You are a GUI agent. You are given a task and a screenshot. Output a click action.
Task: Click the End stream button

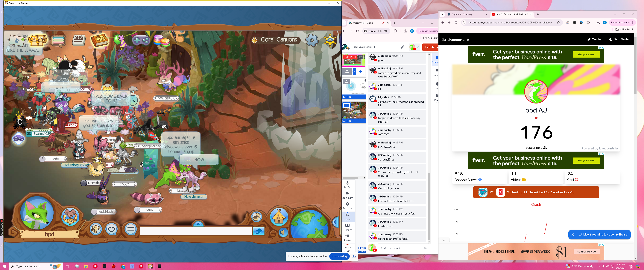point(431,47)
